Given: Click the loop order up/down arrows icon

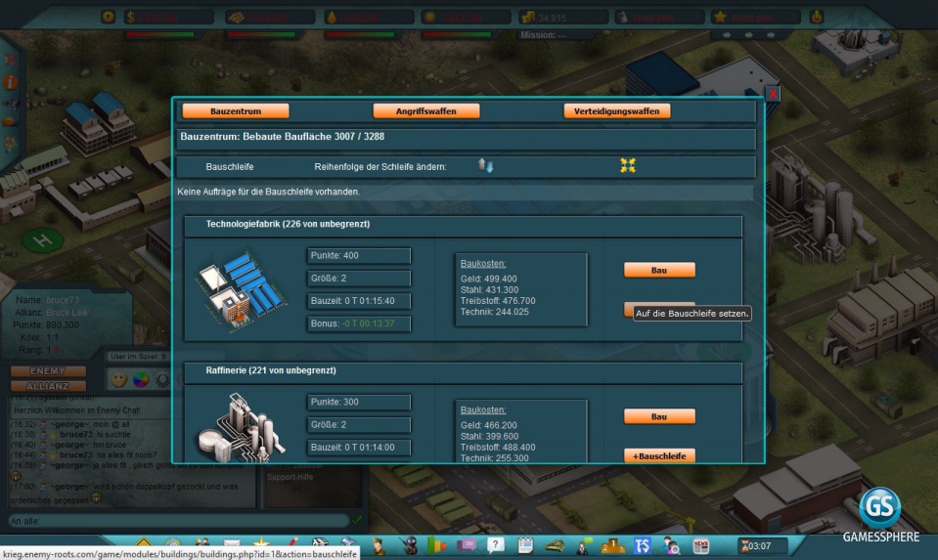Looking at the screenshot, I should 485,165.
